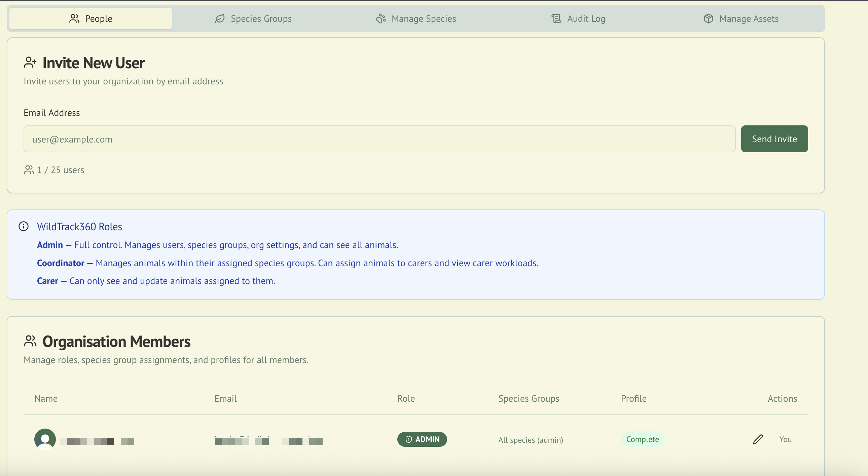Click the email address input field
This screenshot has height=476, width=868.
(x=379, y=139)
